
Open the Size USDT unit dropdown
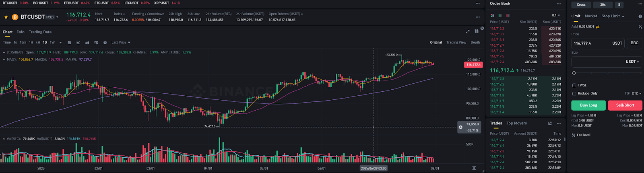(x=632, y=62)
